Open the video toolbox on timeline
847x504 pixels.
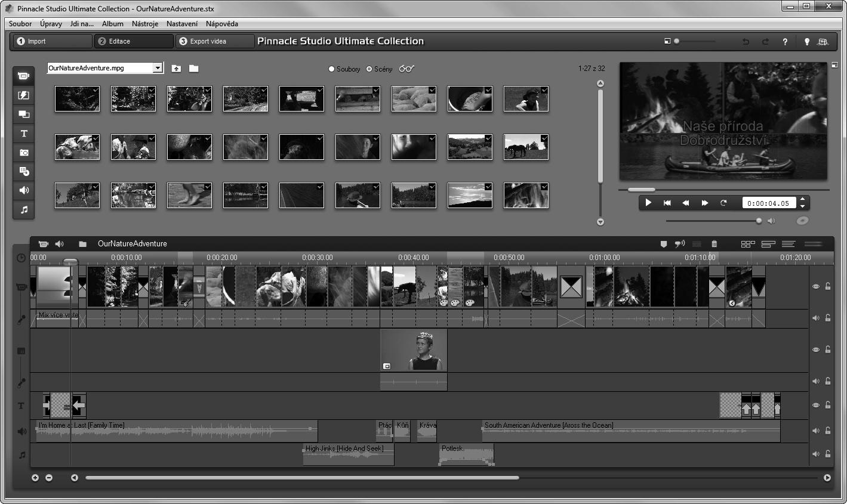[x=44, y=244]
